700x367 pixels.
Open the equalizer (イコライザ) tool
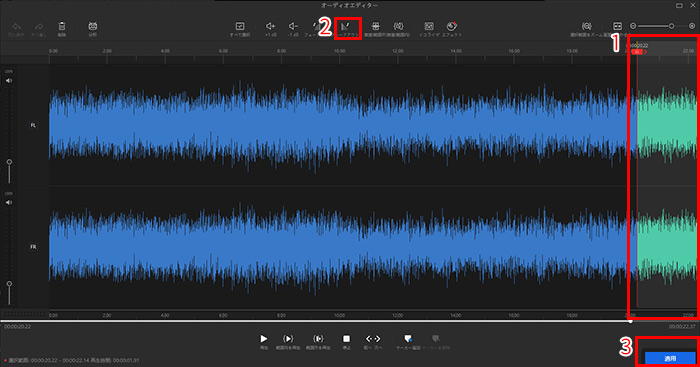point(429,26)
